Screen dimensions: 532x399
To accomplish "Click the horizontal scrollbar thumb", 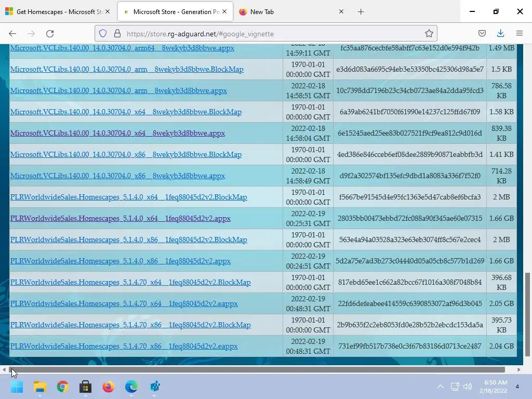I will tap(257, 369).
